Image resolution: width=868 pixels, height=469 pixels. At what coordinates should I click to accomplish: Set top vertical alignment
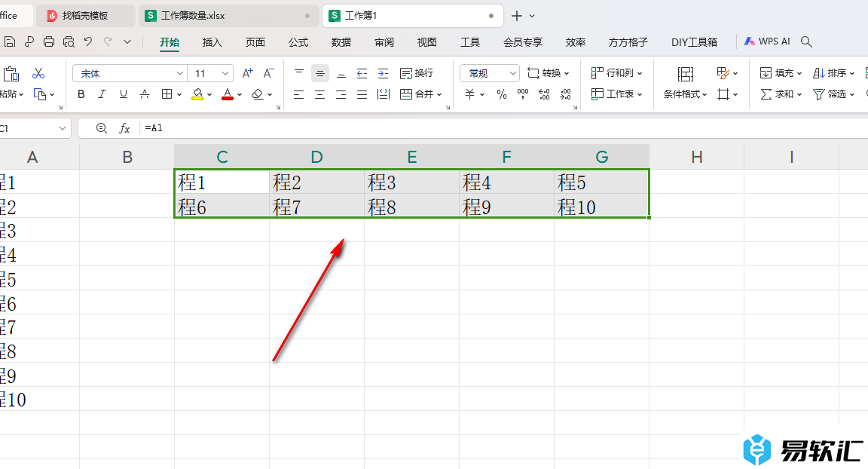click(299, 73)
